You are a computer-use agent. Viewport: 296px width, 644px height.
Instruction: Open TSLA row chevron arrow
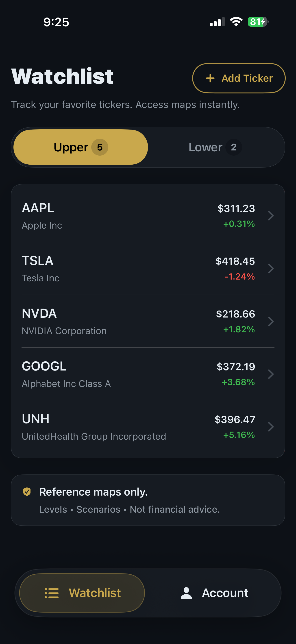click(x=271, y=269)
